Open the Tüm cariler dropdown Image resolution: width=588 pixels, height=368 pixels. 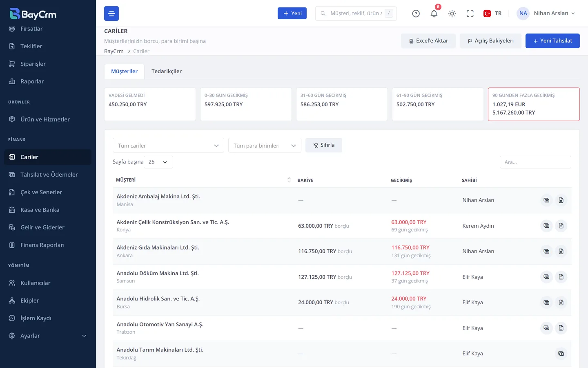[x=168, y=146]
